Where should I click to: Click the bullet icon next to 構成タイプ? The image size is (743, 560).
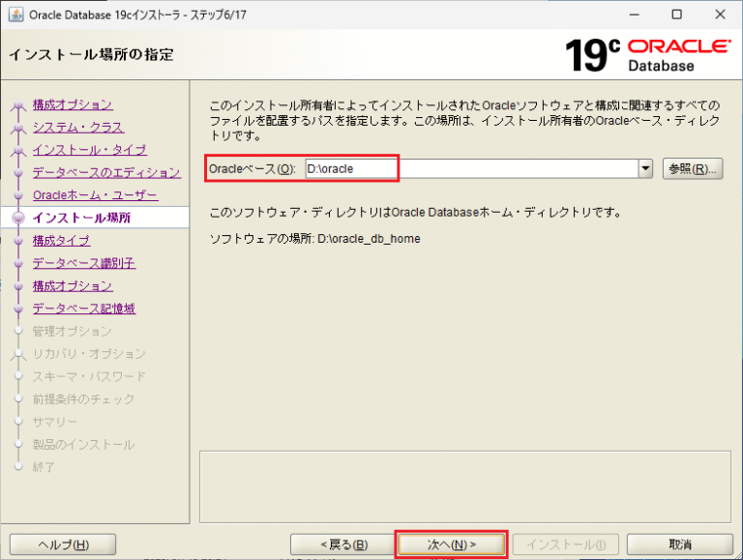click(x=18, y=241)
